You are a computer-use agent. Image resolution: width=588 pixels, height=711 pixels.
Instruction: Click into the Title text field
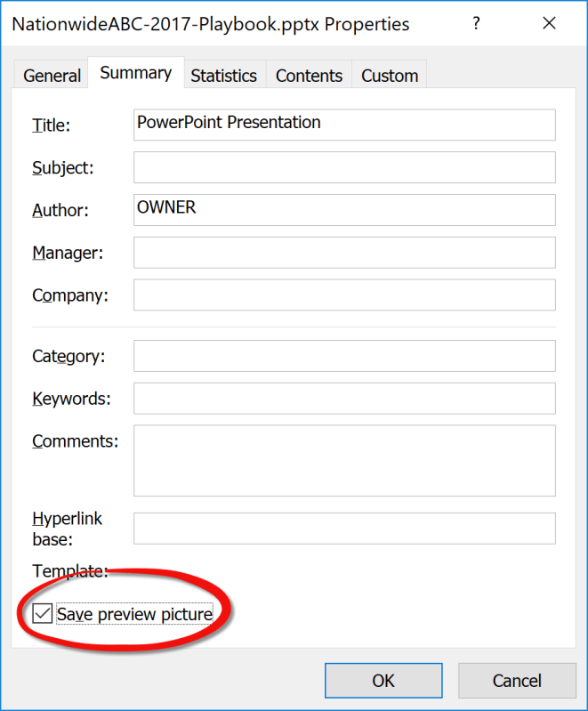tap(344, 125)
